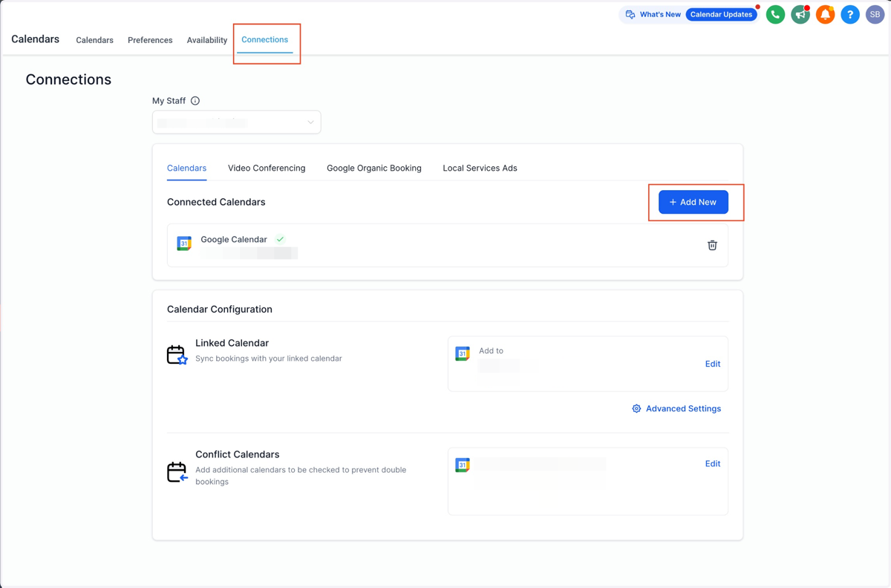The height and width of the screenshot is (588, 891).
Task: Click the Linked Calendar star icon
Action: pyautogui.click(x=177, y=355)
